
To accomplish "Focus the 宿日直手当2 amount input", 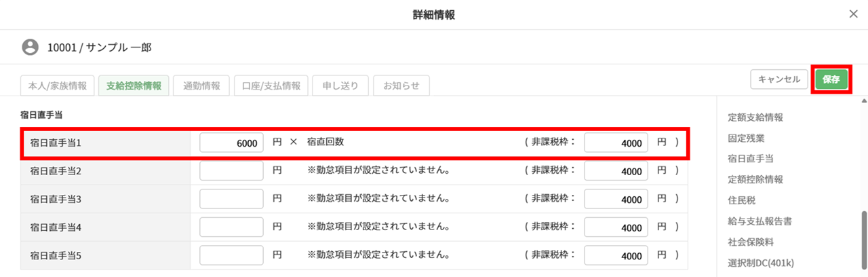I will click(231, 171).
